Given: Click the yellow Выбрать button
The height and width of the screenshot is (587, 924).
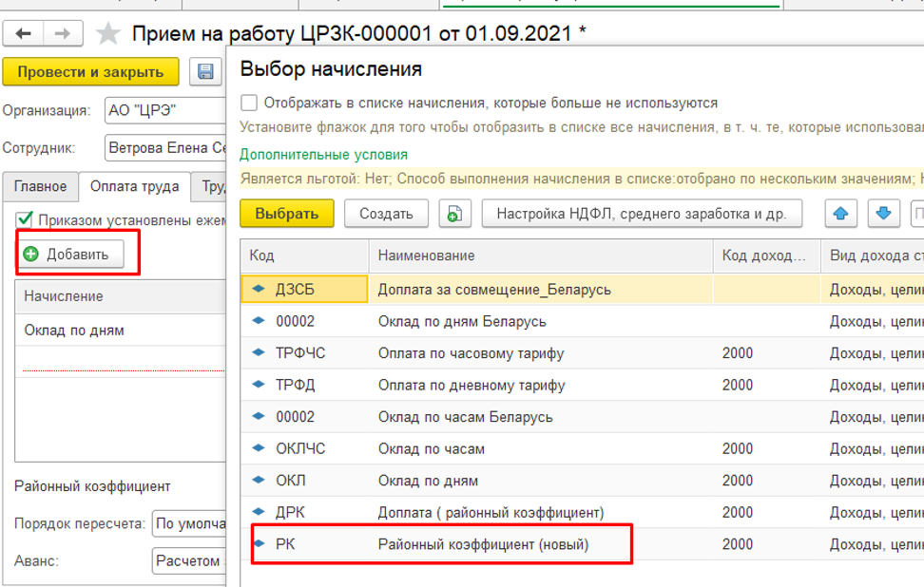Looking at the screenshot, I should click(x=287, y=213).
